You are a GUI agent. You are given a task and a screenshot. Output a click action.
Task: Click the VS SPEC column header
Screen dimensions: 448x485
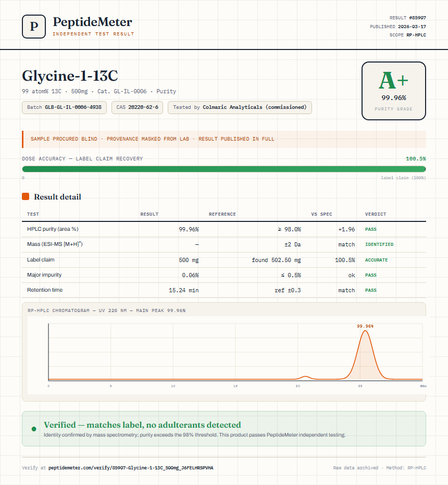[322, 214]
